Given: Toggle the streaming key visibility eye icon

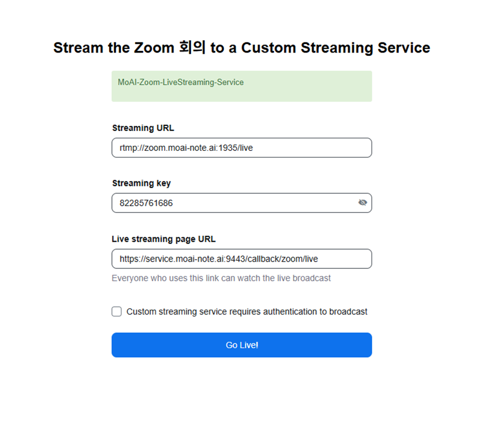Looking at the screenshot, I should pyautogui.click(x=362, y=203).
